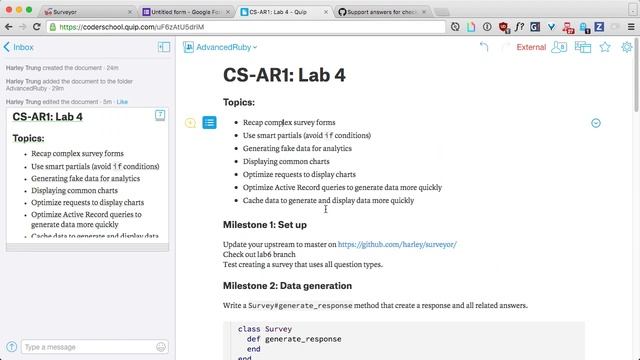Viewport: 640px width, 360px height.
Task: Click the 'Topics:' heading in main document
Action: tap(239, 102)
